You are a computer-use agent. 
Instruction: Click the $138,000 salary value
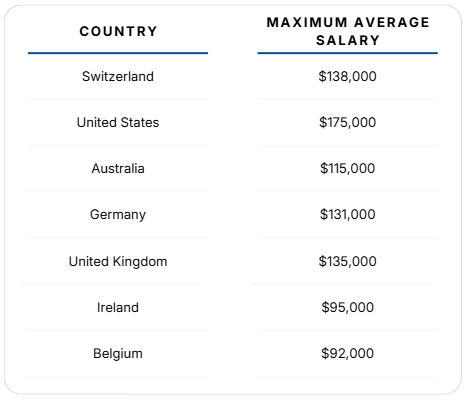coord(348,76)
